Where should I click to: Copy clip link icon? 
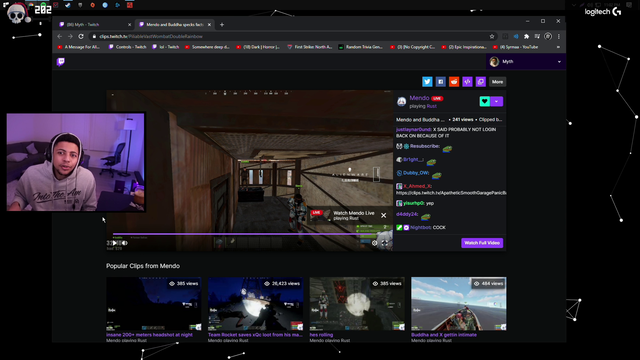point(481,82)
